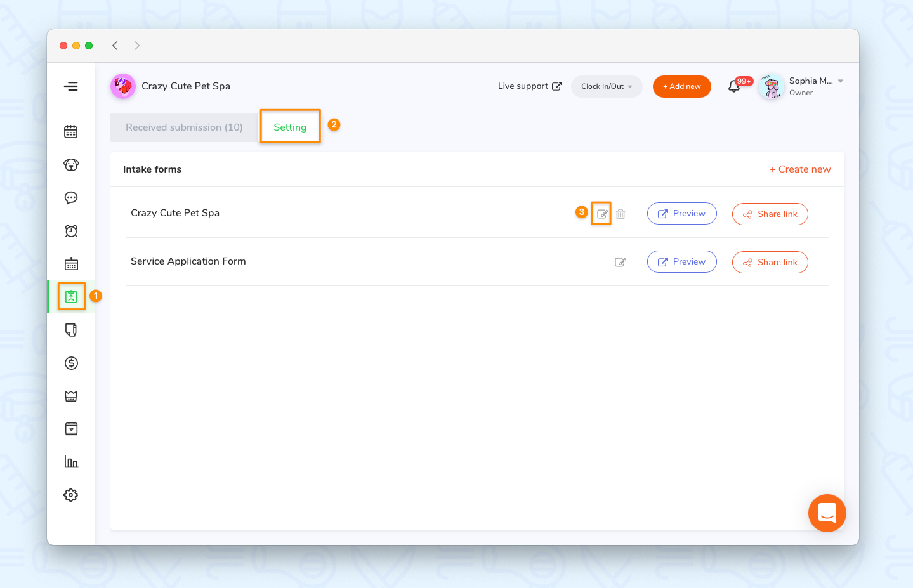The image size is (913, 588).
Task: Open the Live support link
Action: point(530,86)
